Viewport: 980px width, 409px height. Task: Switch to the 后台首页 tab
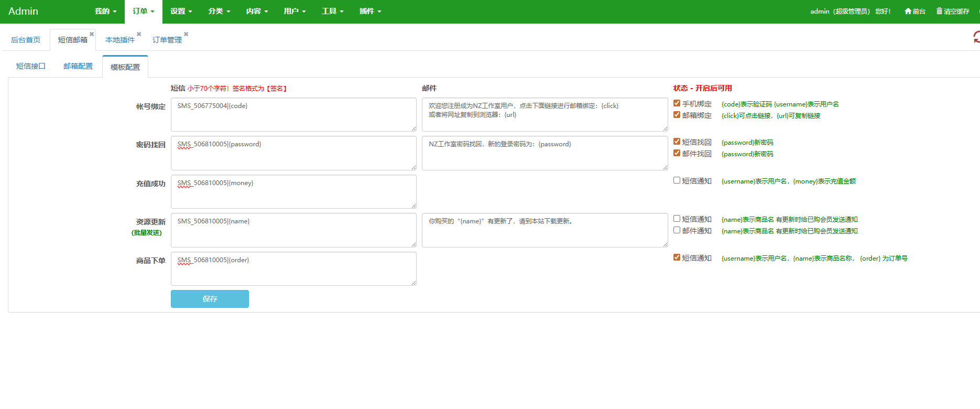pyautogui.click(x=26, y=40)
